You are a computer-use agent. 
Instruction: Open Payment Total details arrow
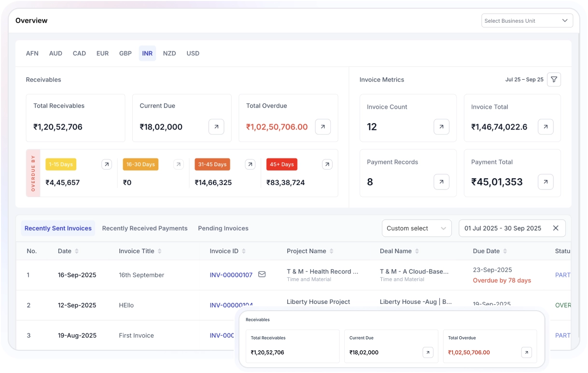point(546,182)
